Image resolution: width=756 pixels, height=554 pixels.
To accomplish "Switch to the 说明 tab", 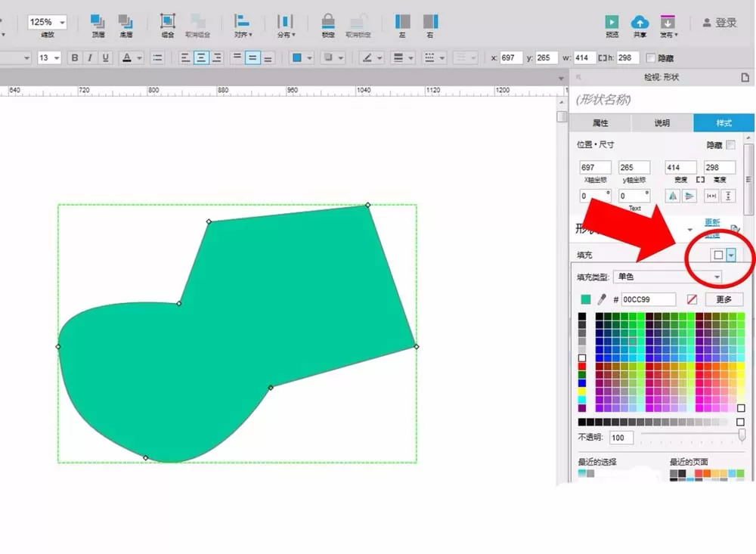I will coord(662,123).
